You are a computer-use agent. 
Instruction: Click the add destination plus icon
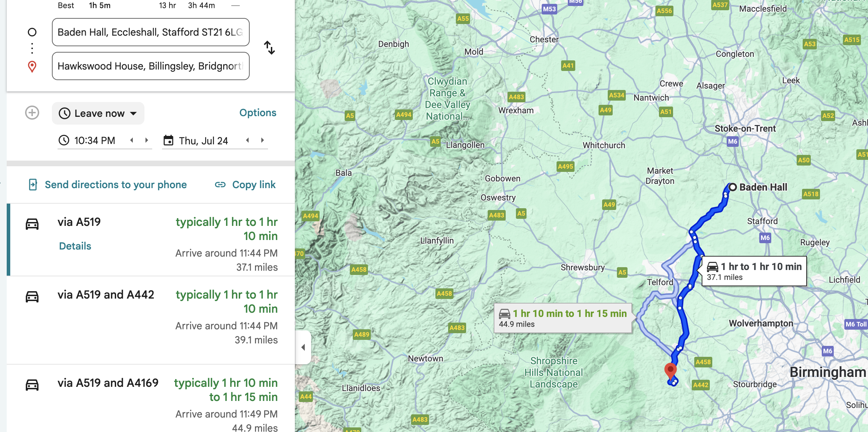[x=32, y=113]
